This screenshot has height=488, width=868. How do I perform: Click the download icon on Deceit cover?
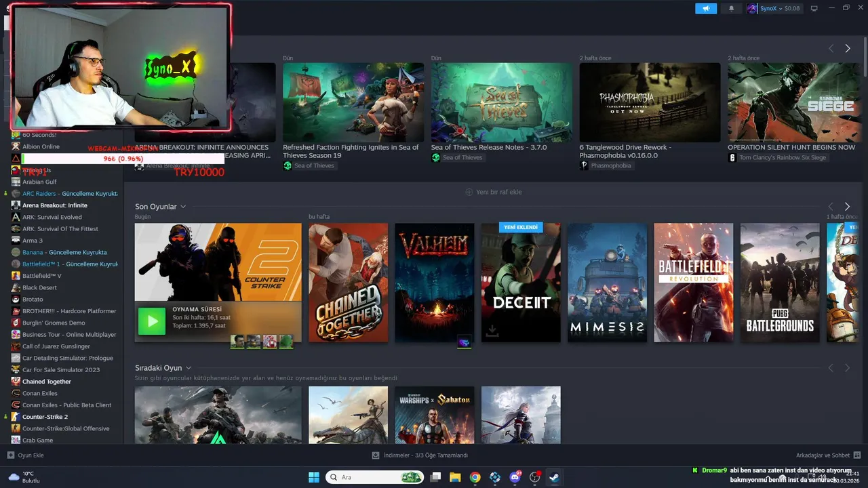(492, 331)
